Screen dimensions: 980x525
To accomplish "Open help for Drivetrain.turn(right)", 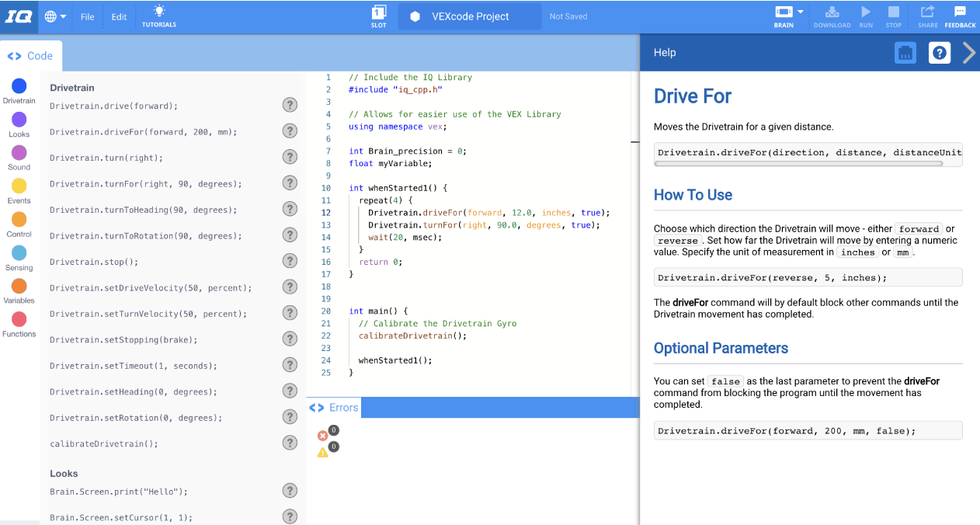I will tap(290, 158).
